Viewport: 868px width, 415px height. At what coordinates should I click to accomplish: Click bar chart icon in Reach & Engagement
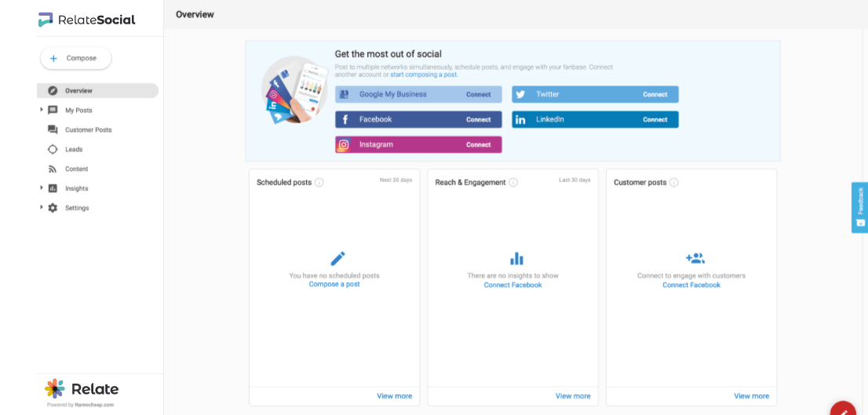[516, 258]
